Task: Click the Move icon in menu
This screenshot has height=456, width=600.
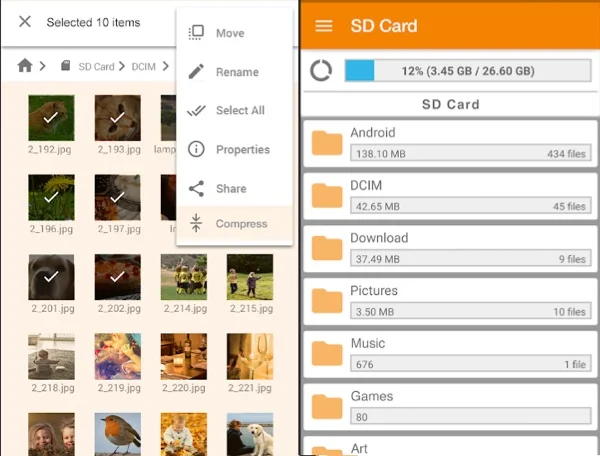Action: pos(196,33)
